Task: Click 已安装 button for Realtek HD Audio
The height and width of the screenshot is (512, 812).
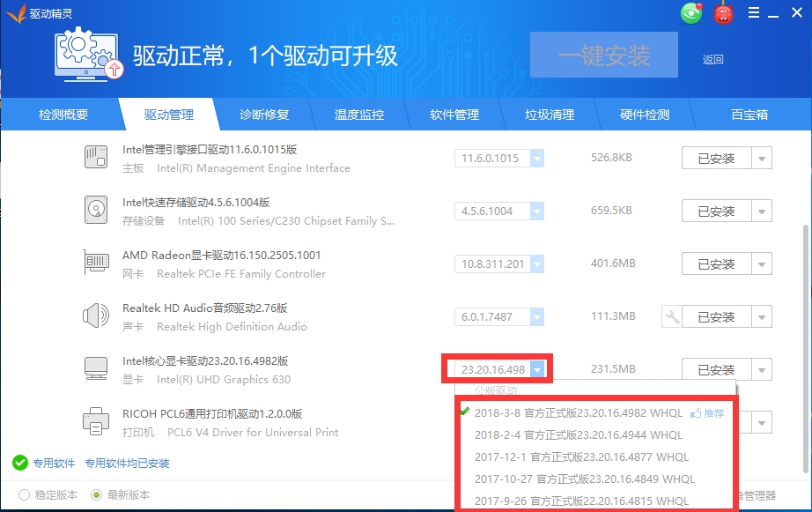Action: click(x=717, y=316)
